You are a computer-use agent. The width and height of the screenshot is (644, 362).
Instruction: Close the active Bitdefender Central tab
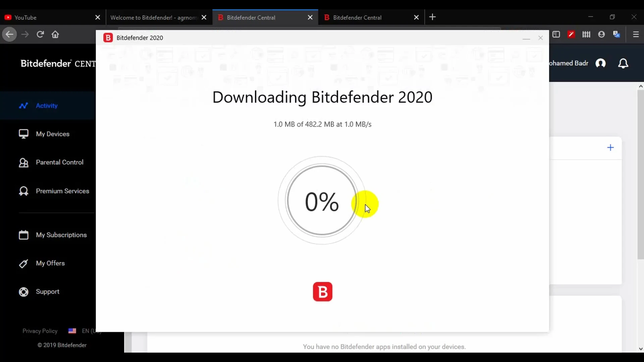click(310, 17)
